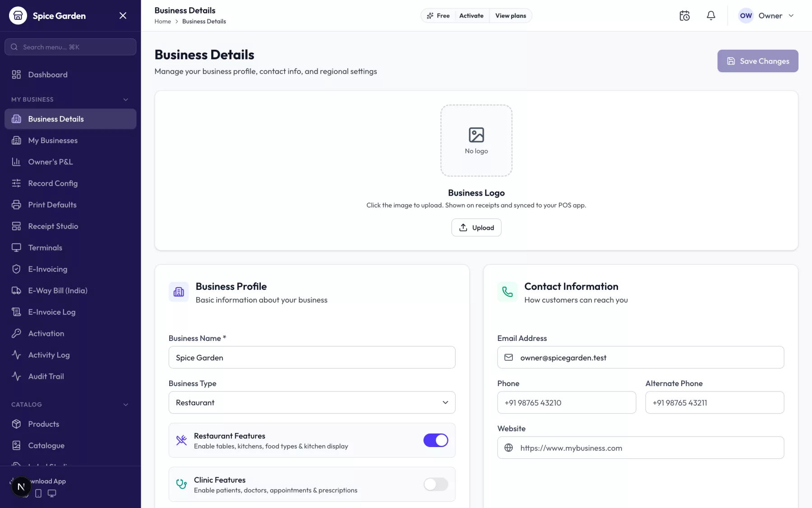Screen dimensions: 812x508
Task: Open the Owner account menu chevron
Action: click(x=791, y=16)
